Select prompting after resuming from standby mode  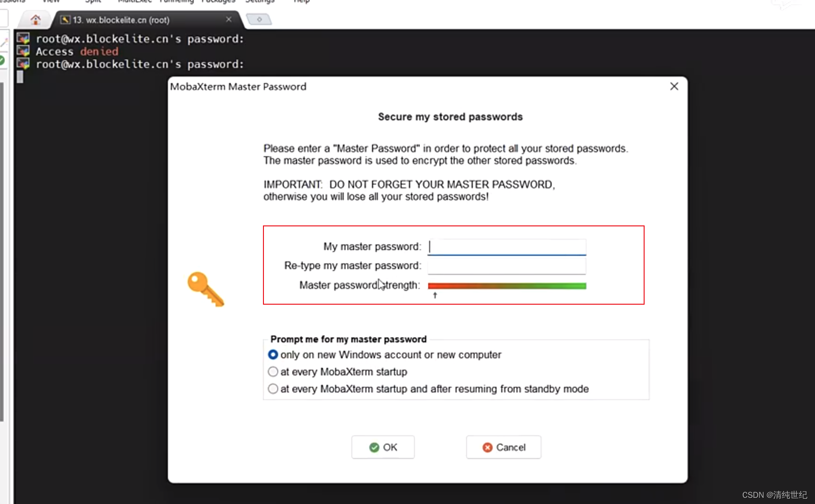273,388
